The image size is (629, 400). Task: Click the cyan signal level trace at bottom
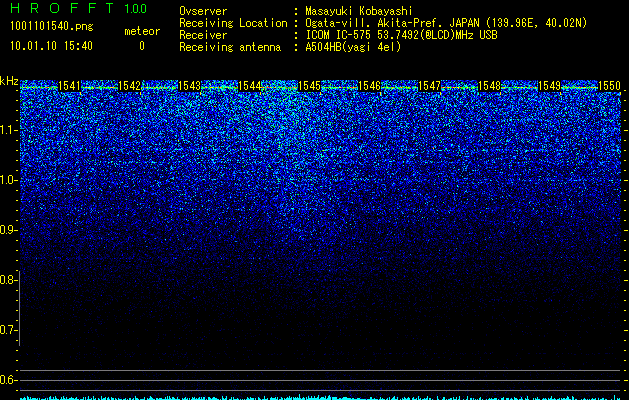(320, 398)
